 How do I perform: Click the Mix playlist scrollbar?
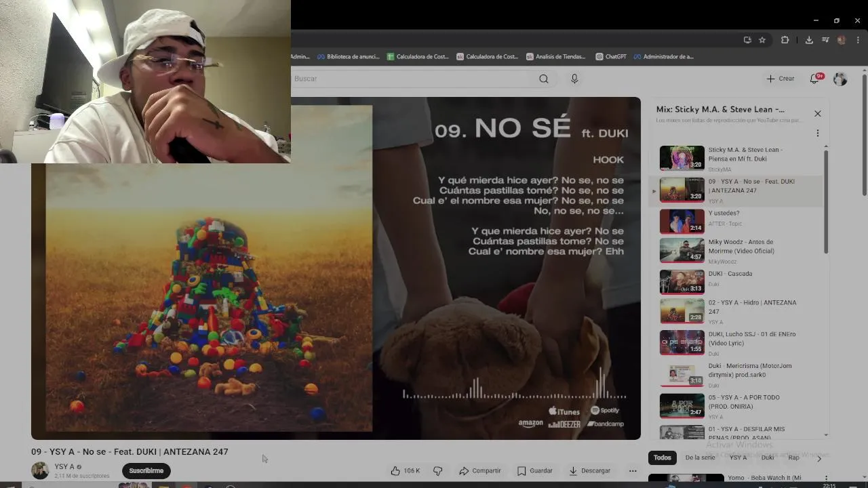[x=826, y=201]
